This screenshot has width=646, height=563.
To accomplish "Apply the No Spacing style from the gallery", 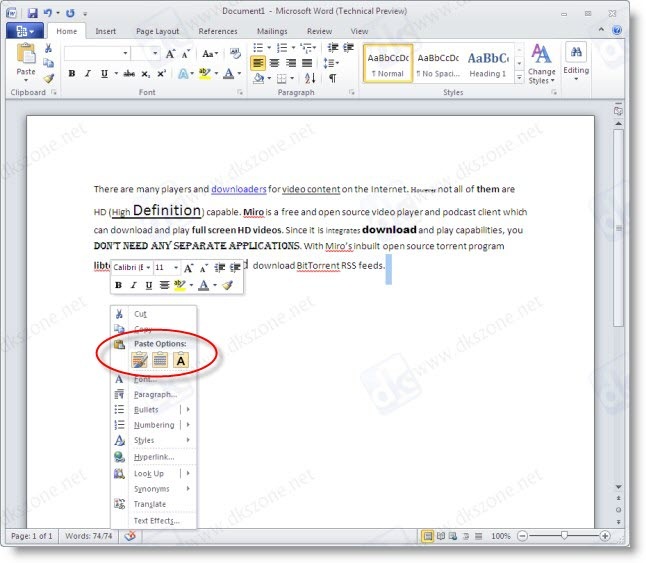I will pos(438,63).
